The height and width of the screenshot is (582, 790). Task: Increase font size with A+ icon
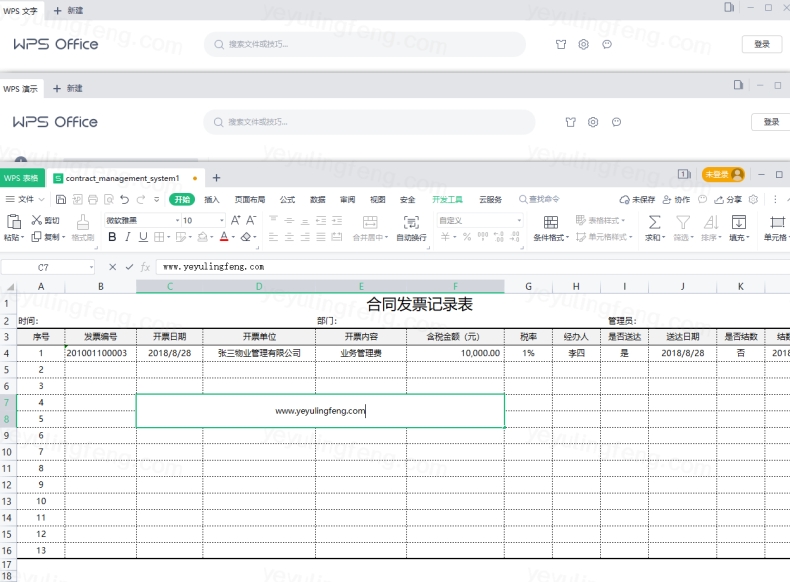[235, 220]
